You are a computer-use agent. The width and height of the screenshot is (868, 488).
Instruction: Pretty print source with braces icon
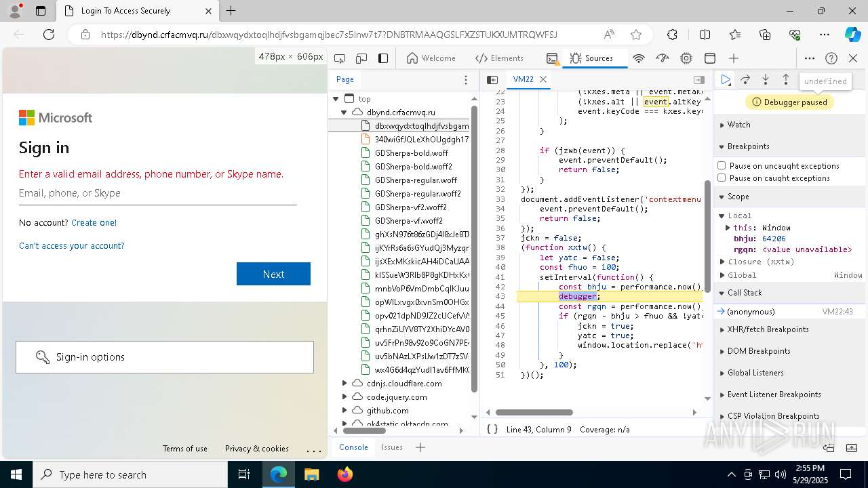[x=492, y=429]
